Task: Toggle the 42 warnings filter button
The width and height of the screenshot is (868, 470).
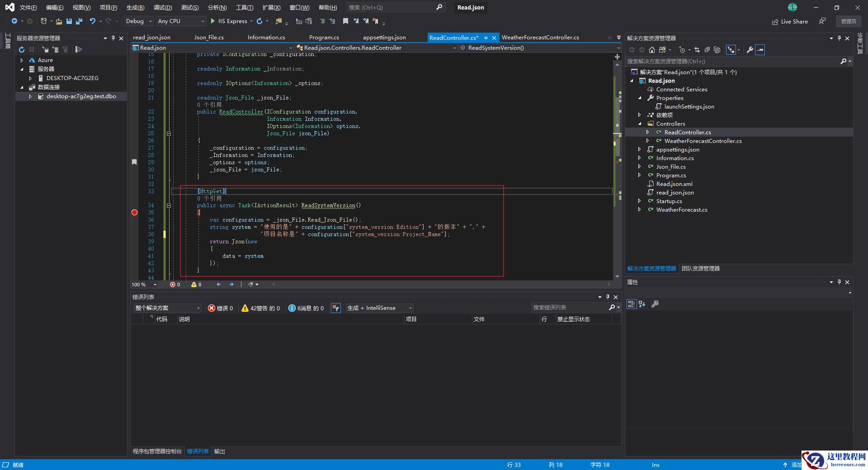Action: pyautogui.click(x=260, y=308)
